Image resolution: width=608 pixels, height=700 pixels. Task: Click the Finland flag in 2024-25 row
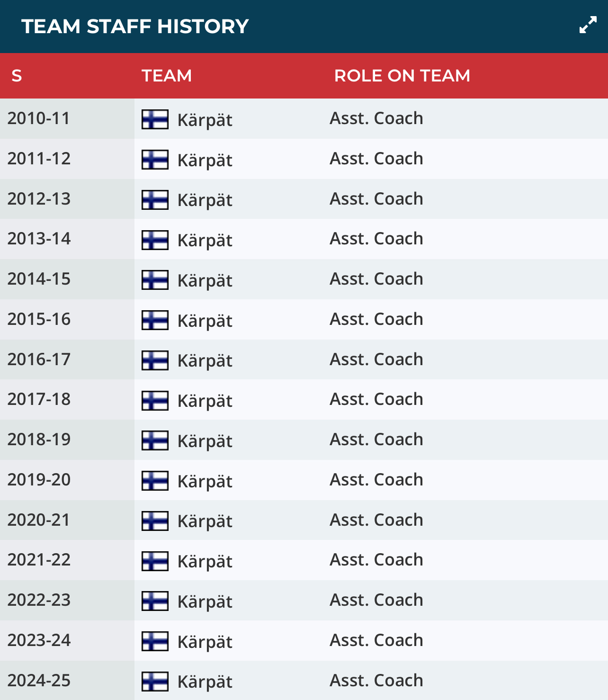coord(155,681)
